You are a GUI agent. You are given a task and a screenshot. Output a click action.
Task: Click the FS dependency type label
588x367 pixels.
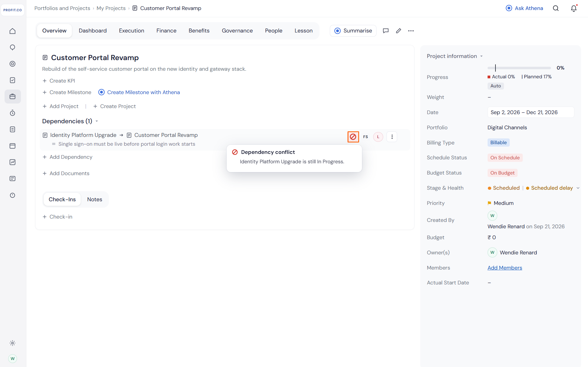click(x=366, y=137)
